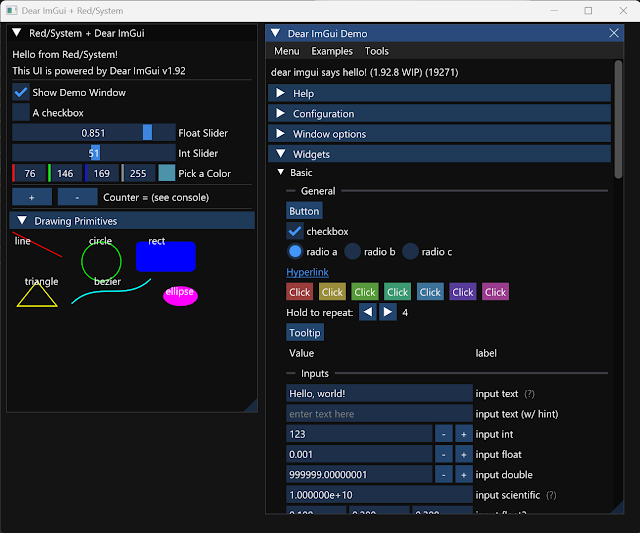Image resolution: width=640 pixels, height=533 pixels.
Task: Click the teal-green Click button
Action: tap(398, 292)
